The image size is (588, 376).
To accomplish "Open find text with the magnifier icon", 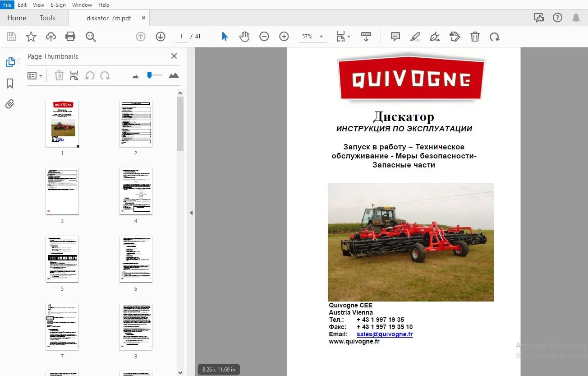I will pyautogui.click(x=91, y=37).
